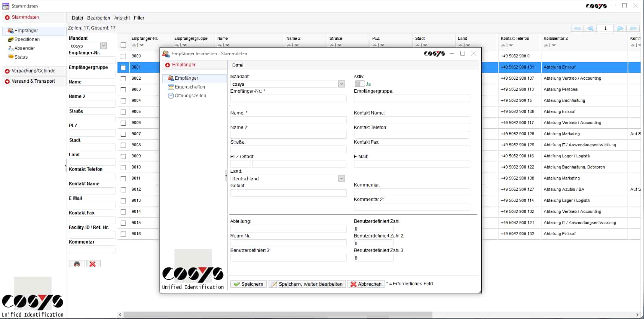Tick the select-all checkbox in table header
Image resolution: width=644 pixels, height=319 pixels.
pos(123,45)
